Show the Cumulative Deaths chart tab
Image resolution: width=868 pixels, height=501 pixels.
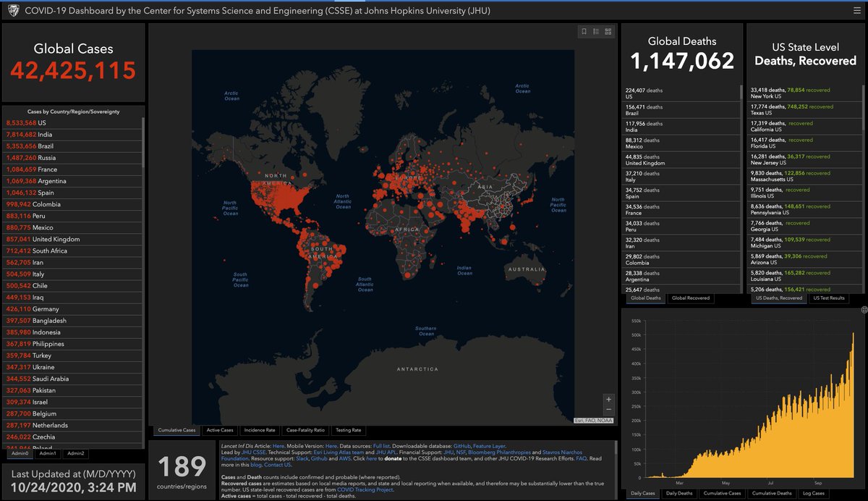[x=773, y=493]
